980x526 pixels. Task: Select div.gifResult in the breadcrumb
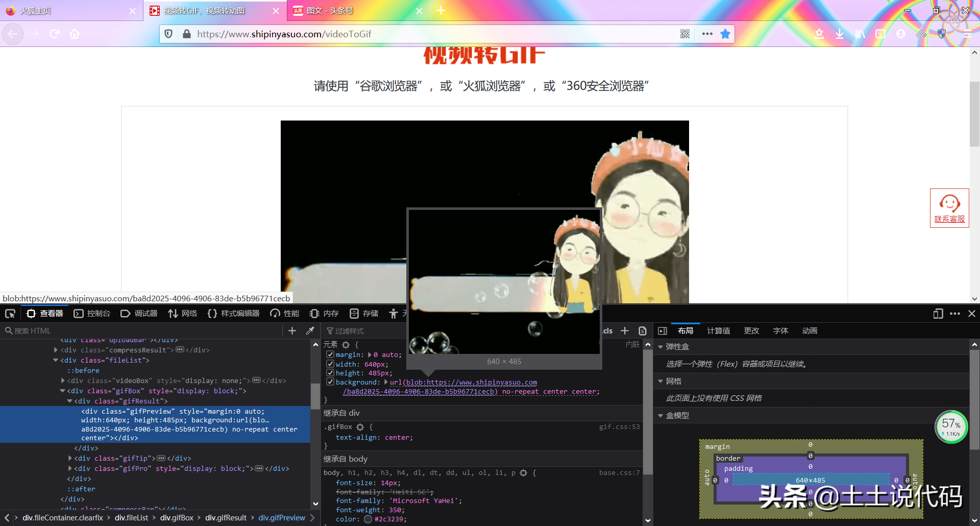[x=226, y=518]
